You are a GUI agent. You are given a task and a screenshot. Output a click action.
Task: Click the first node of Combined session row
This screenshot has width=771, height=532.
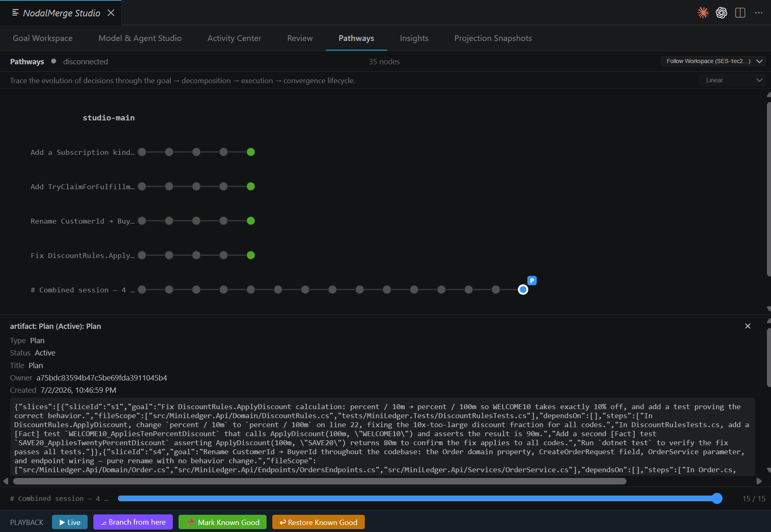point(142,290)
